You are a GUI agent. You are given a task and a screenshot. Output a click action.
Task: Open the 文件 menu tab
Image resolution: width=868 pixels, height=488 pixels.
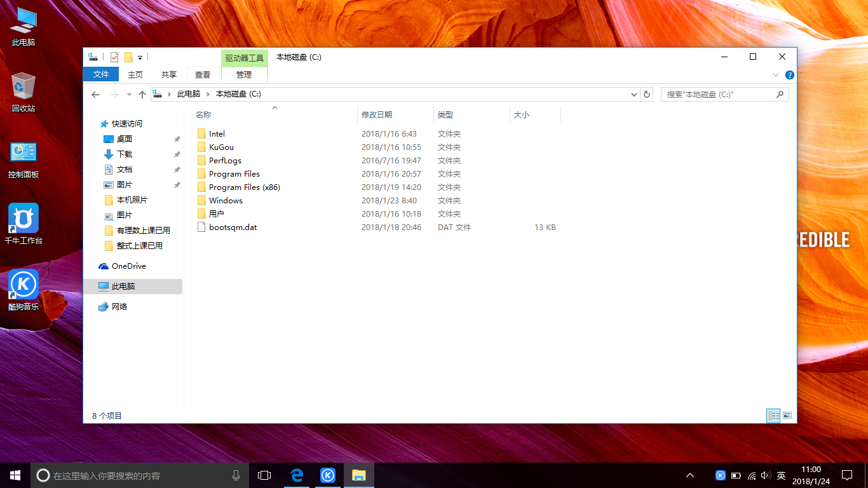tap(101, 74)
